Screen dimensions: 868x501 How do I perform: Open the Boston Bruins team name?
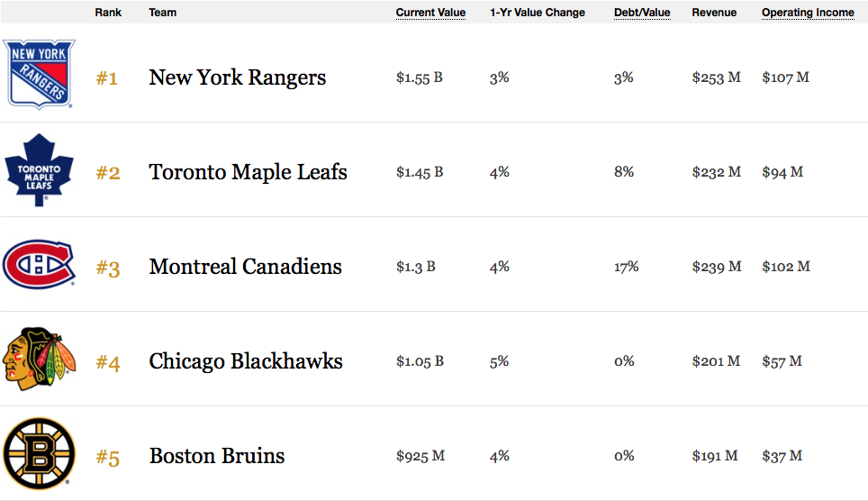217,456
